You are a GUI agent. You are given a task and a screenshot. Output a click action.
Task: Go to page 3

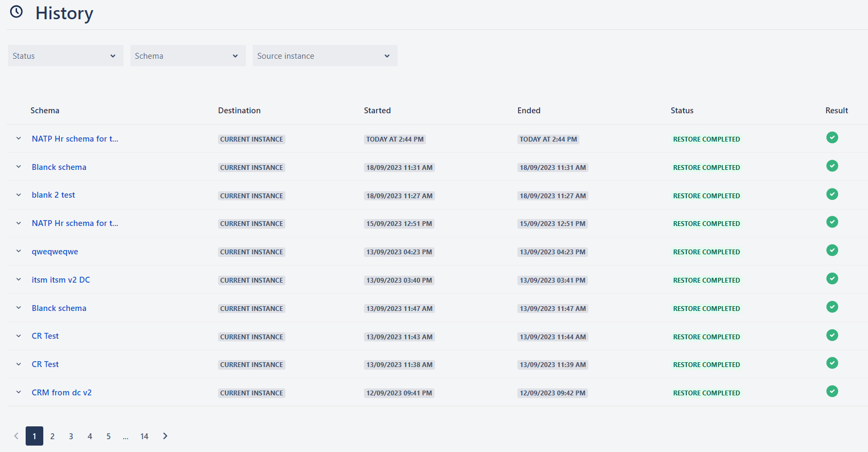click(x=71, y=437)
